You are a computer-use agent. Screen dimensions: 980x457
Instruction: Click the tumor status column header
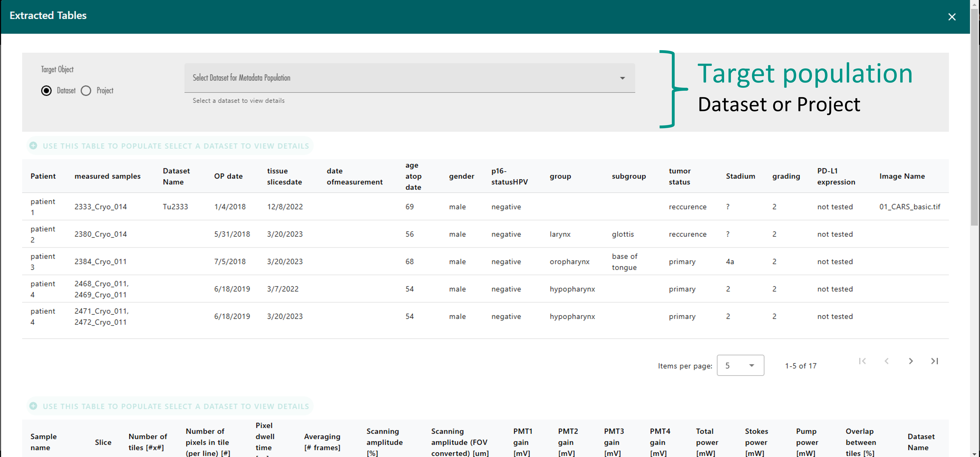679,176
